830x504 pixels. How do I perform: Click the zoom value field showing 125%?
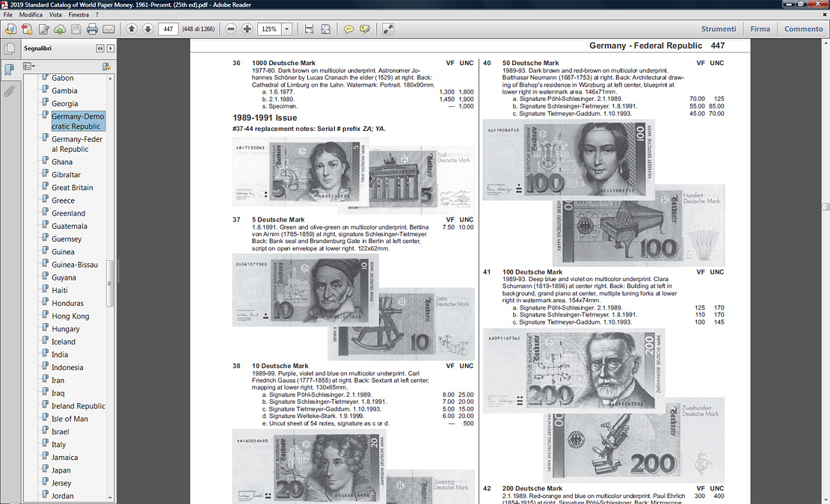coord(269,29)
